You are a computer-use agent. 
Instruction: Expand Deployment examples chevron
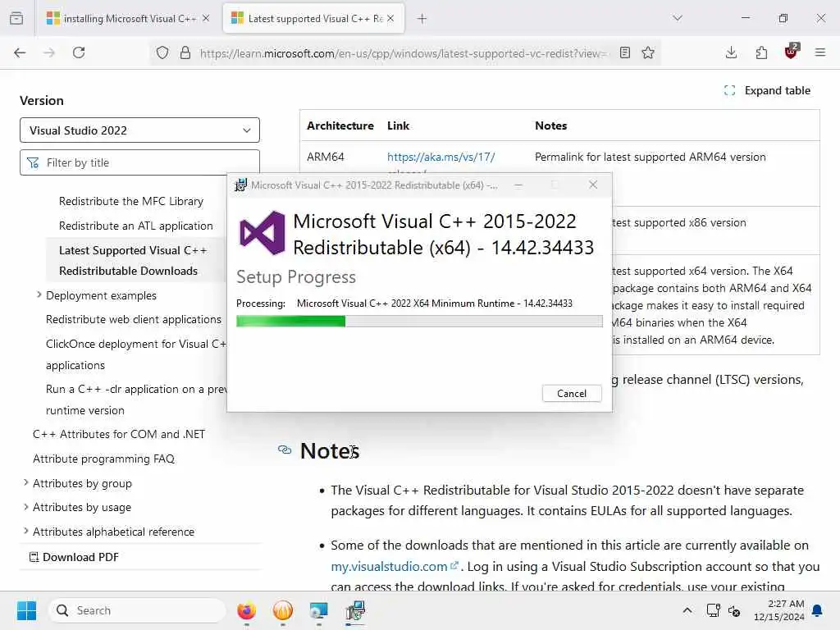tap(39, 294)
